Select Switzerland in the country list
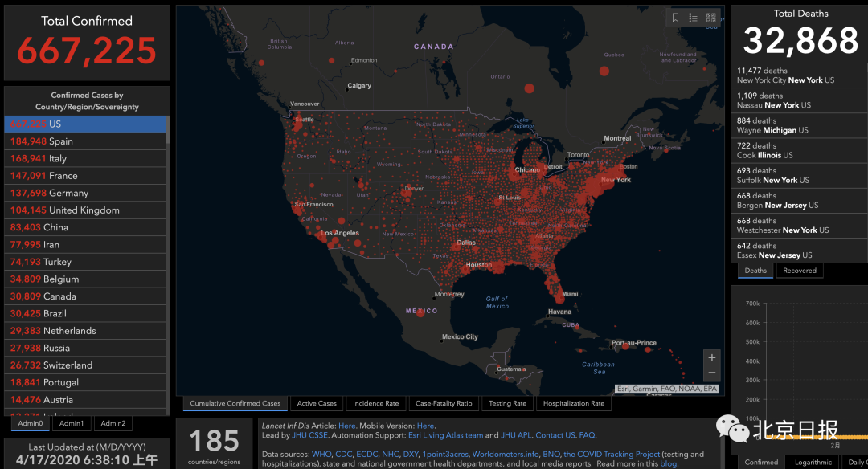Viewport: 868px width, 469px height. click(x=84, y=365)
